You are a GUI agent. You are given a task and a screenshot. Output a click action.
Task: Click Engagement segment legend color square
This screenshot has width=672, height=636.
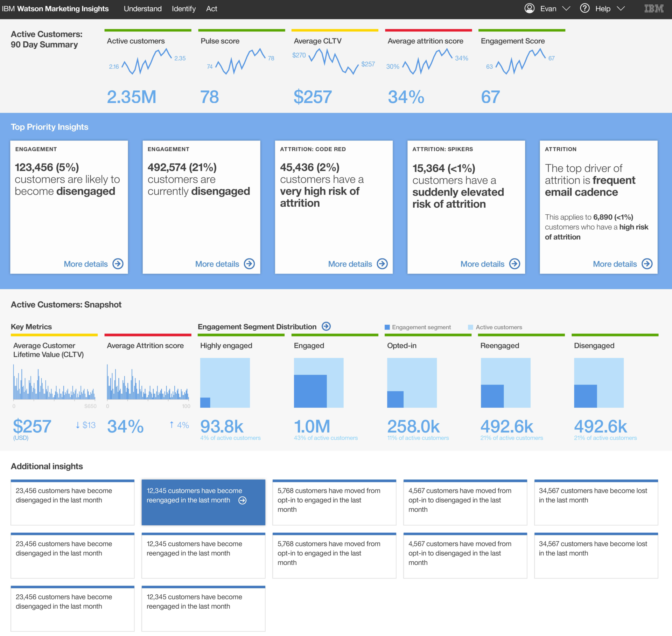pyautogui.click(x=387, y=327)
